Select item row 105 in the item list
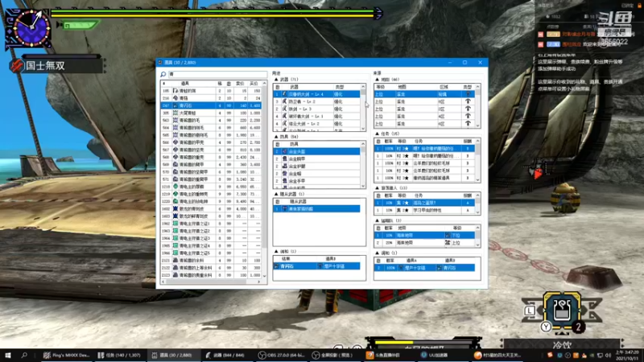 click(x=211, y=91)
